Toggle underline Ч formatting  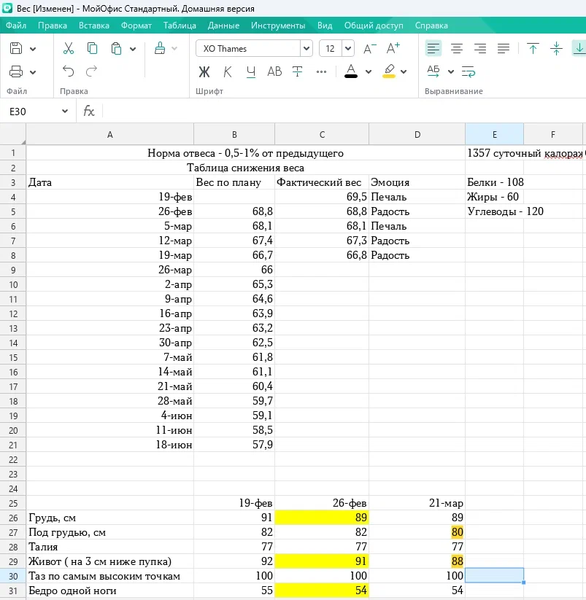251,72
